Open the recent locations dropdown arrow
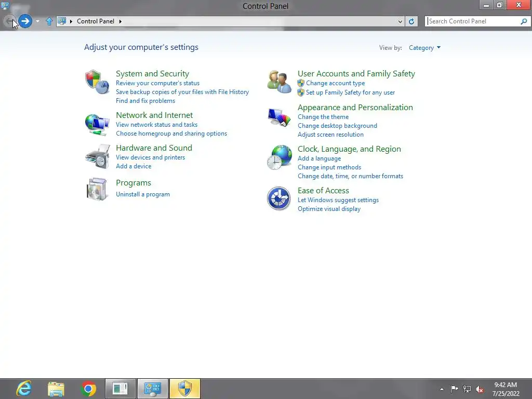Viewport: 532px width, 399px height. 37,21
